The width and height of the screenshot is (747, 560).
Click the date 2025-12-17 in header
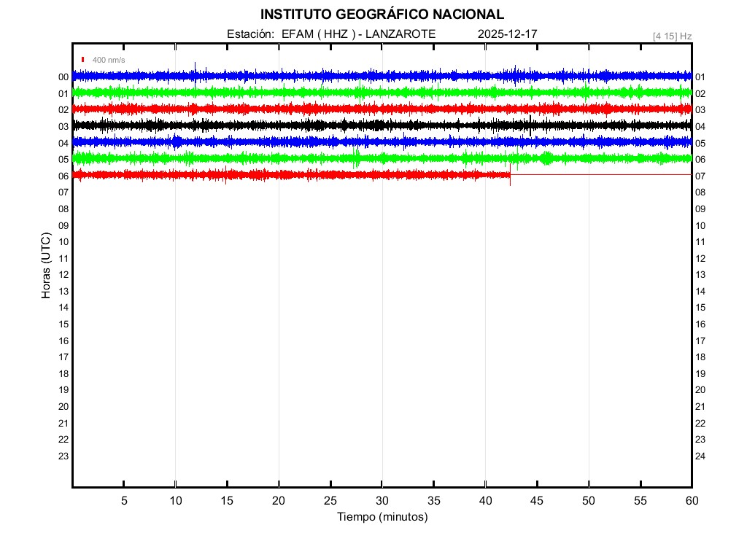(508, 34)
